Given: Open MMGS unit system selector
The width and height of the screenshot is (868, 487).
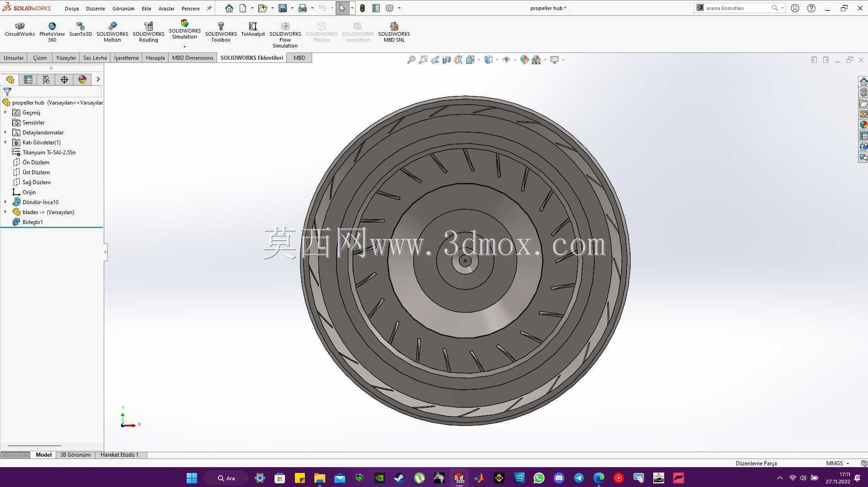Looking at the screenshot, I should pos(838,463).
